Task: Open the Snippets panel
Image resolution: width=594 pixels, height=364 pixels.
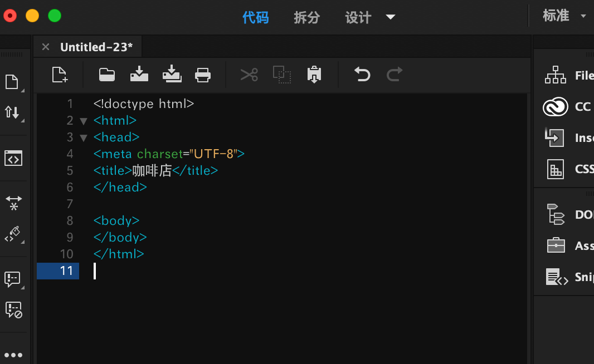Action: click(569, 277)
